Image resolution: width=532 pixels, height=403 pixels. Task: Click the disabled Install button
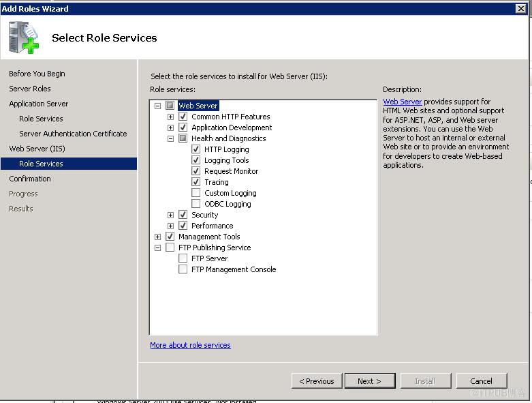pyautogui.click(x=426, y=381)
